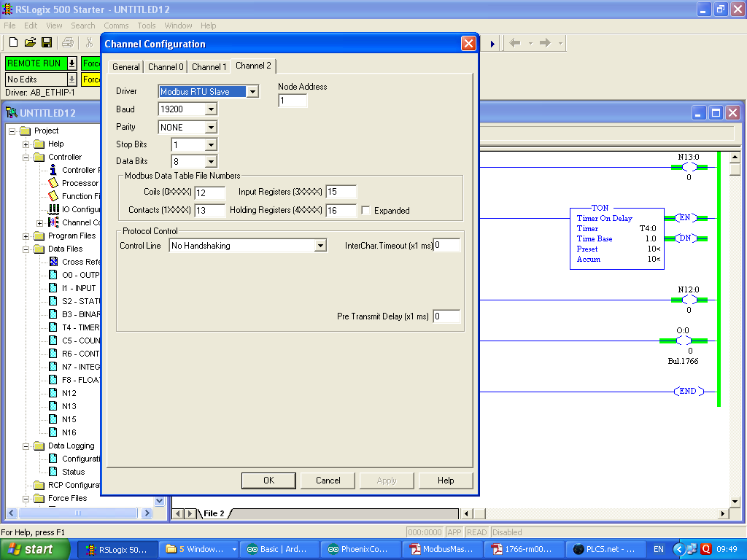
Task: Click the Open file toolbar icon
Action: pos(30,42)
